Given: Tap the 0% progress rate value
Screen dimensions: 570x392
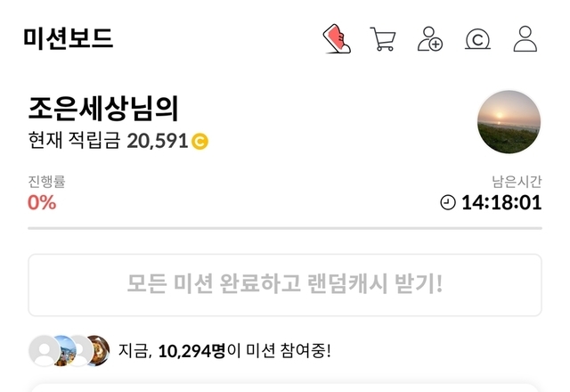Looking at the screenshot, I should click(42, 202).
